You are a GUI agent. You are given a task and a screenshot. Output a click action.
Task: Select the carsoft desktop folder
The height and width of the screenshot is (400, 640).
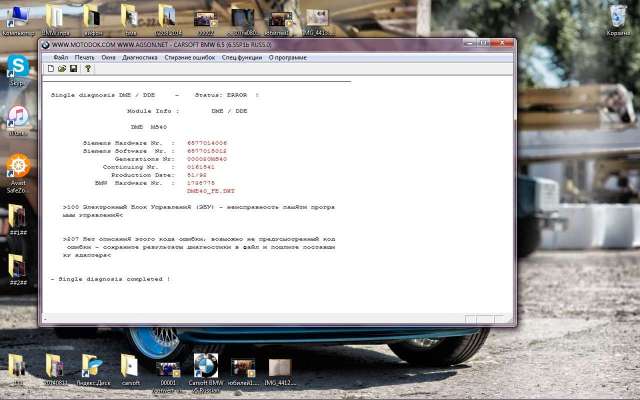pos(130,369)
